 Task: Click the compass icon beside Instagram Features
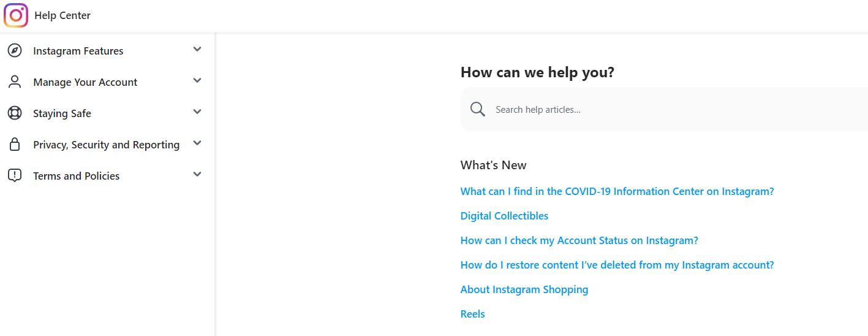[x=15, y=51]
